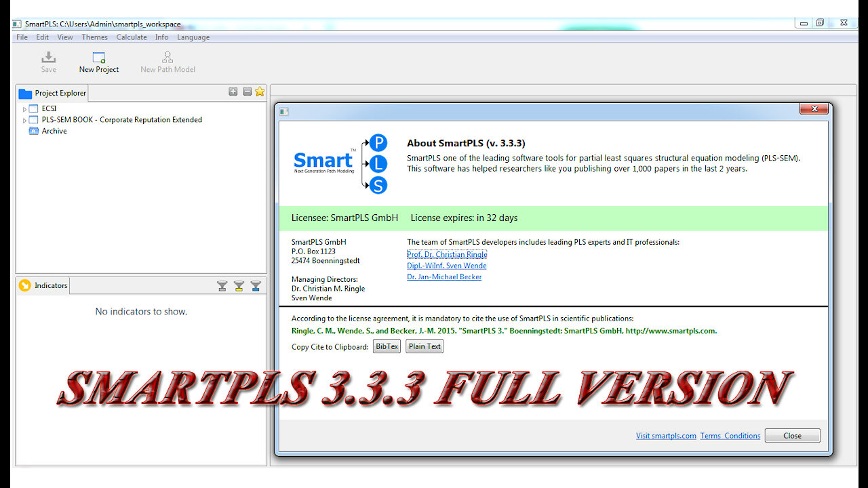Image resolution: width=868 pixels, height=488 pixels.
Task: Click 'Managing Directors:' label
Action: pos(324,279)
